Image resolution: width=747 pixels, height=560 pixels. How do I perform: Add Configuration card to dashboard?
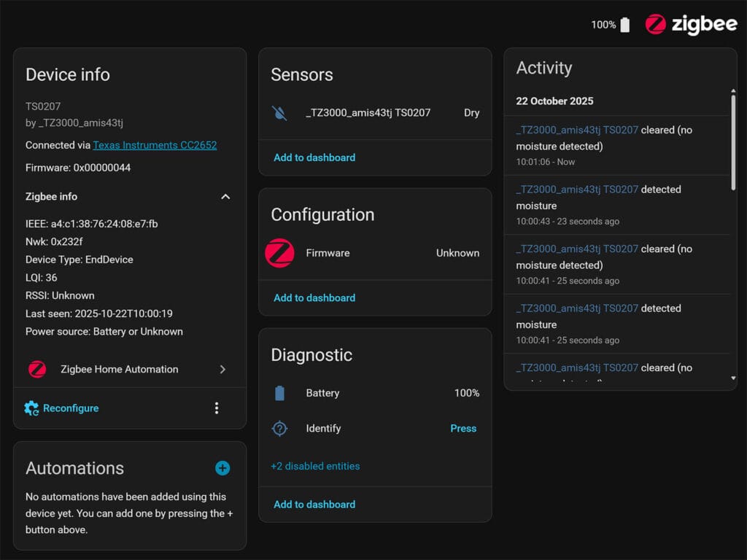pyautogui.click(x=314, y=297)
